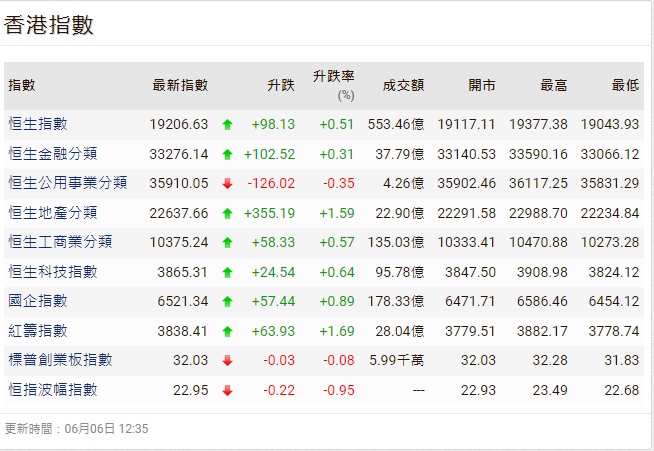Click the update time 06月06日 12:35

pos(106,429)
